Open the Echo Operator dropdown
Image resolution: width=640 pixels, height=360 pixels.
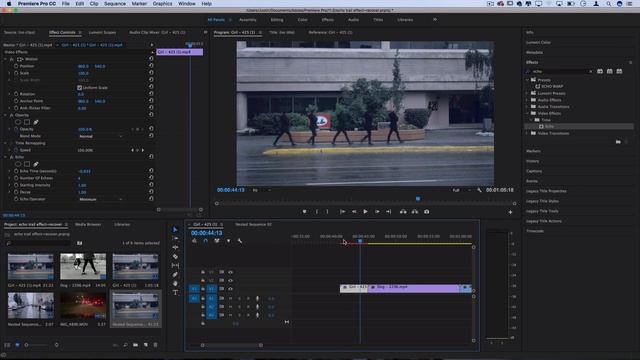[100, 199]
